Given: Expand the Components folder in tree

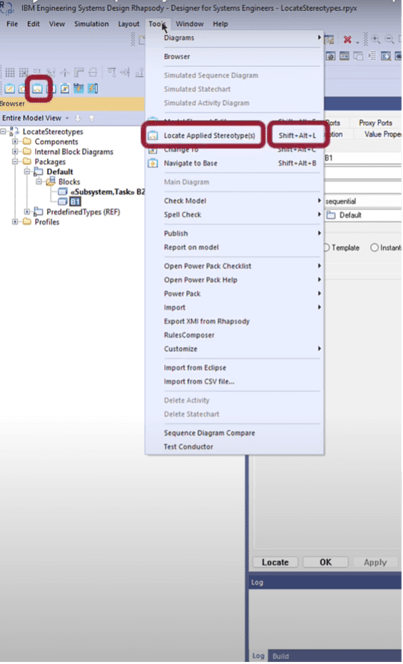Looking at the screenshot, I should tap(15, 141).
